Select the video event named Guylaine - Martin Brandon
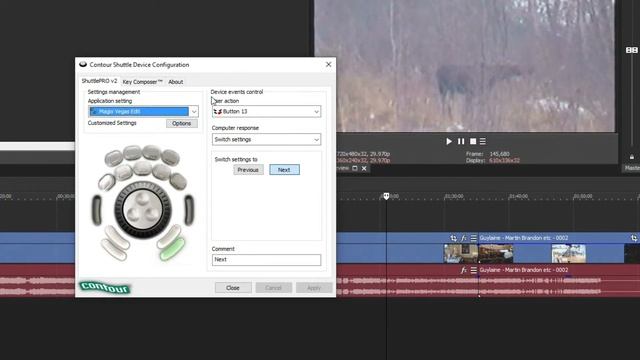 tap(524, 238)
